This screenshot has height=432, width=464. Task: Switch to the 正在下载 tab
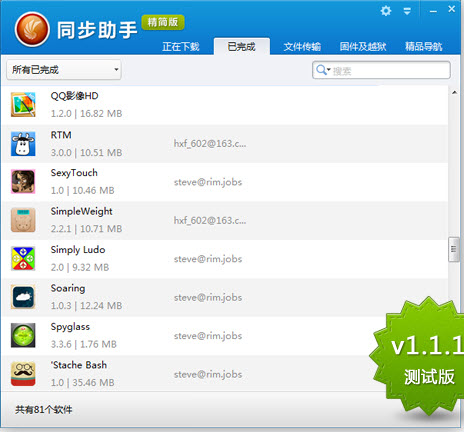coord(181,46)
